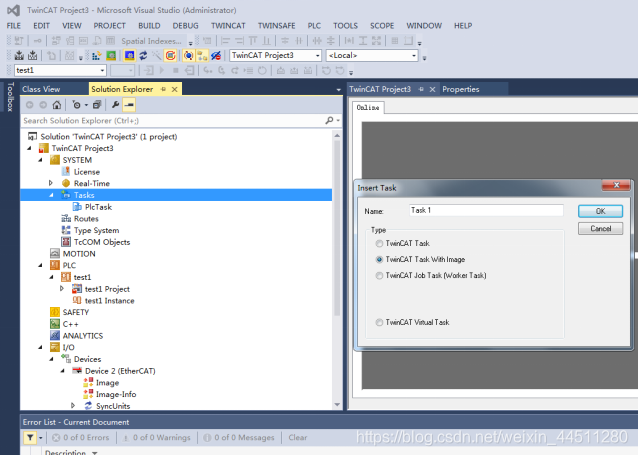Select the TwinCAT Virtual Task radio button

379,322
